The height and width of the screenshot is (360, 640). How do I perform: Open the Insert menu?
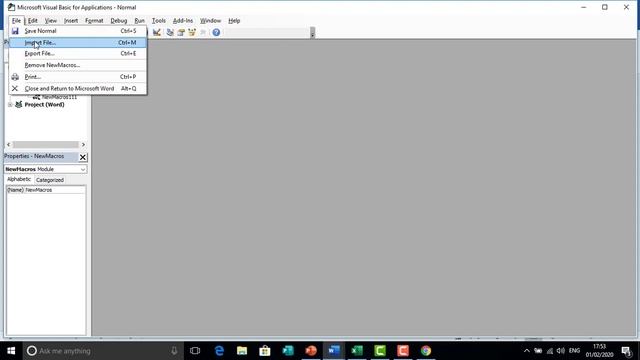pyautogui.click(x=71, y=20)
